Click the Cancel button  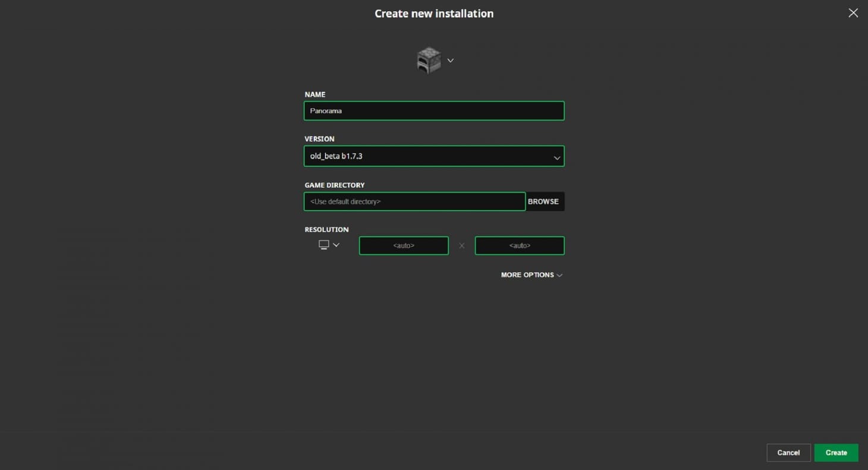tap(788, 452)
